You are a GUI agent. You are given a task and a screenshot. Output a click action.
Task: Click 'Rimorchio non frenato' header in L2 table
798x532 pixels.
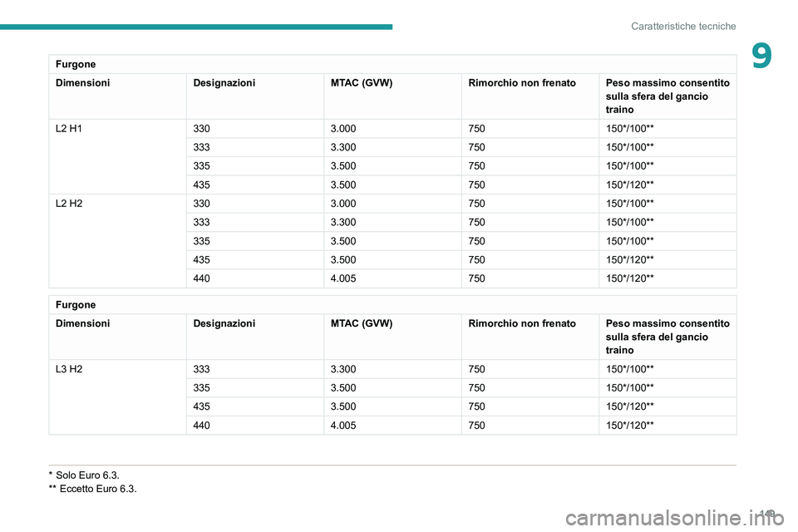click(x=522, y=82)
